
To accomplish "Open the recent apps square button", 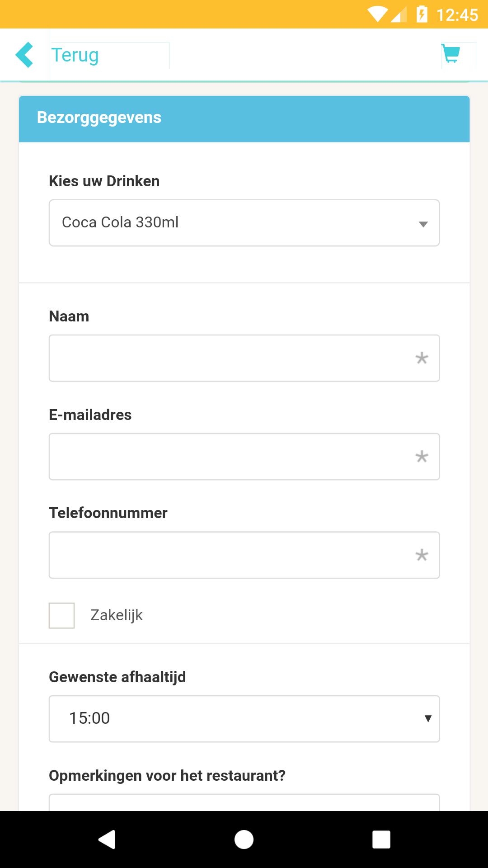I will tap(381, 840).
